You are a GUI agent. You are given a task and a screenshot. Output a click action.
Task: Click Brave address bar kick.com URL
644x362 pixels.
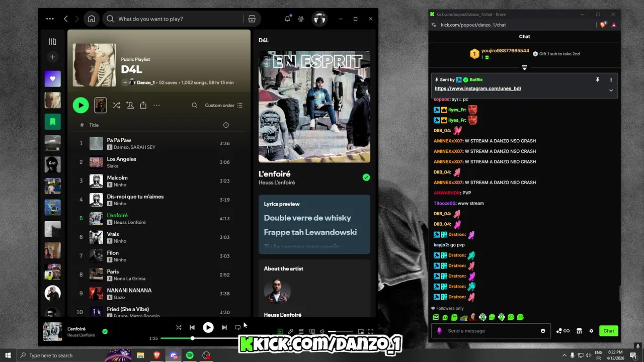(x=473, y=25)
